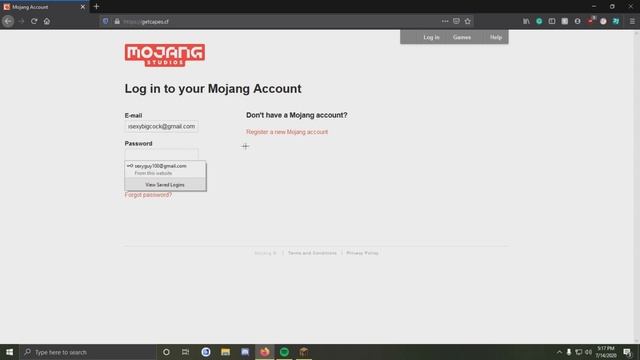
Task: Open the Firefox hamburger menu
Action: pyautogui.click(x=632, y=21)
